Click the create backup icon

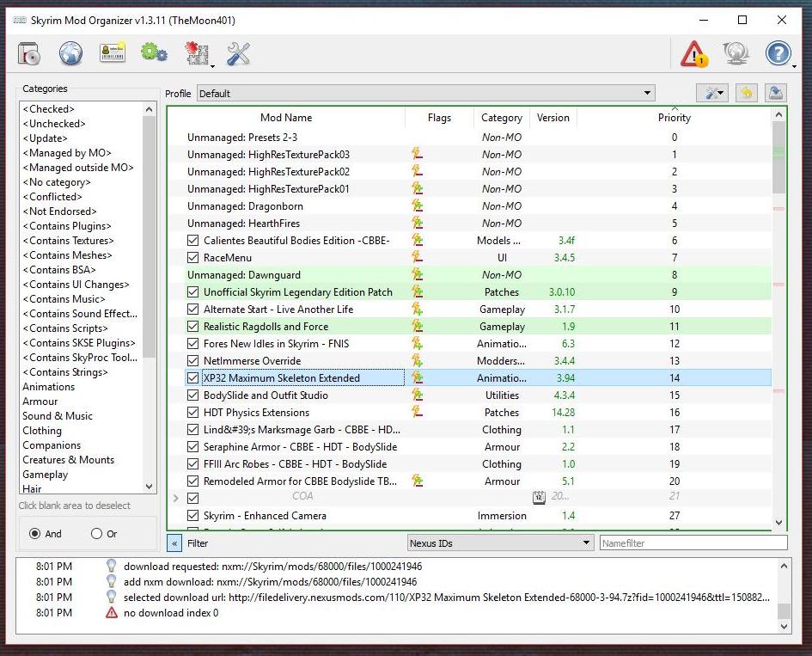(x=775, y=93)
